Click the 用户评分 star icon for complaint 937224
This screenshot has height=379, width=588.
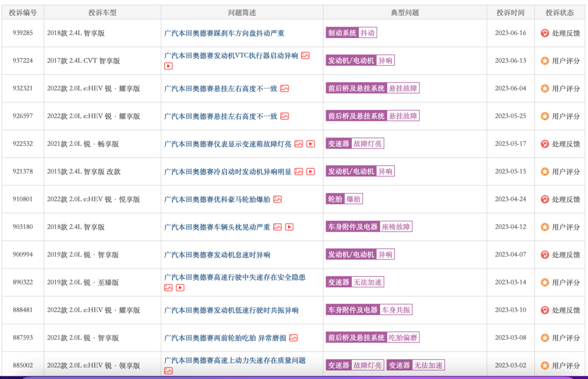coord(544,61)
